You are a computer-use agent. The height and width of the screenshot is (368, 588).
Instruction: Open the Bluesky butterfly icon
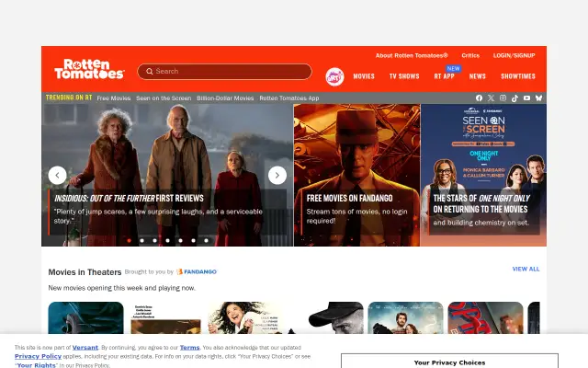click(539, 98)
